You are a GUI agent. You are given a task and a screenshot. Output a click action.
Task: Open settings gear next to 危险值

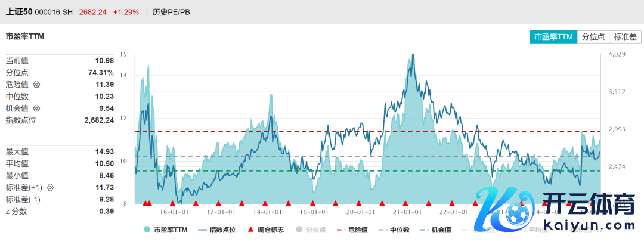pyautogui.click(x=36, y=85)
